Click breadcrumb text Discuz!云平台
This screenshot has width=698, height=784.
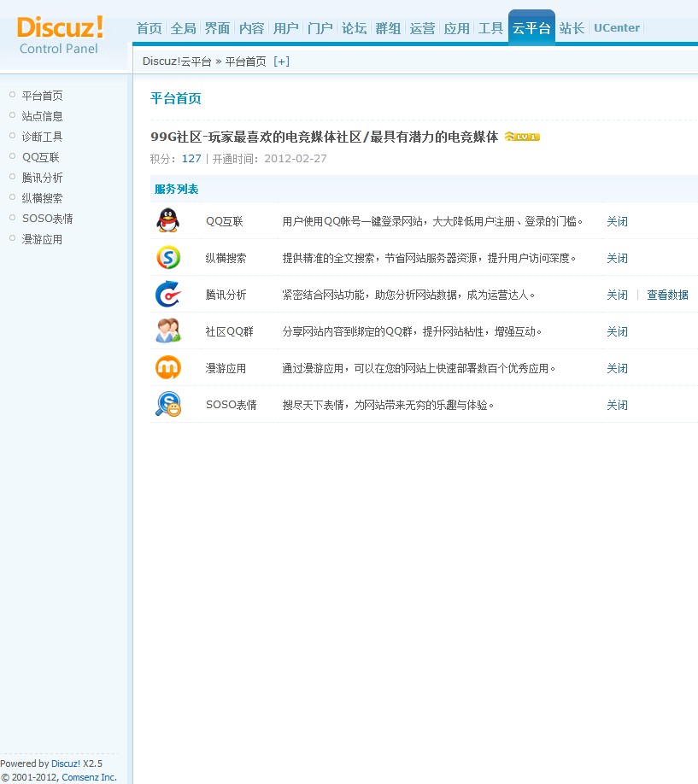[177, 61]
